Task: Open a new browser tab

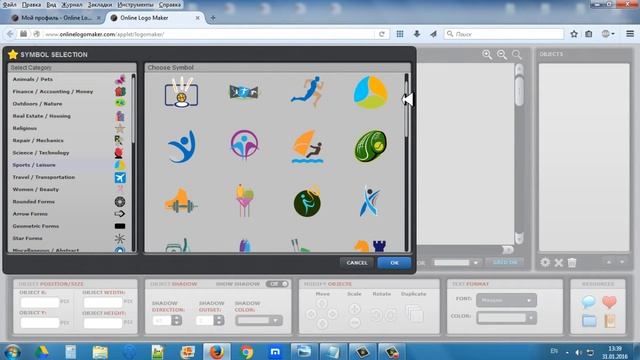Action: click(x=213, y=18)
